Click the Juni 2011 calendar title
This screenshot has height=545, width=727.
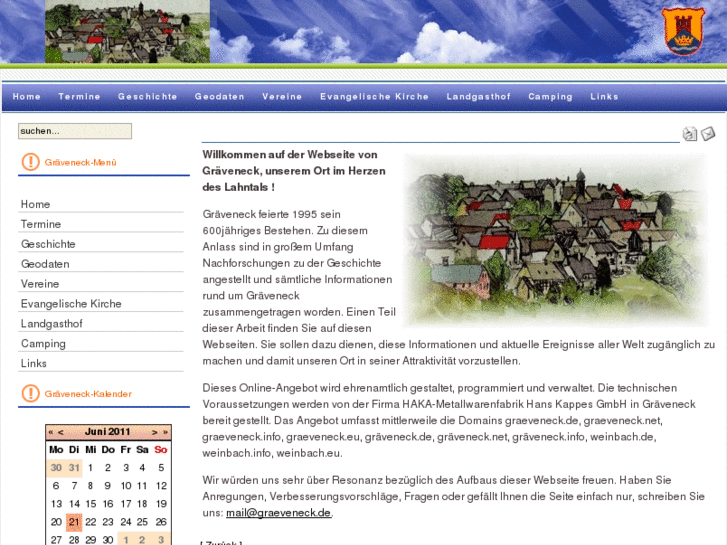pos(108,432)
